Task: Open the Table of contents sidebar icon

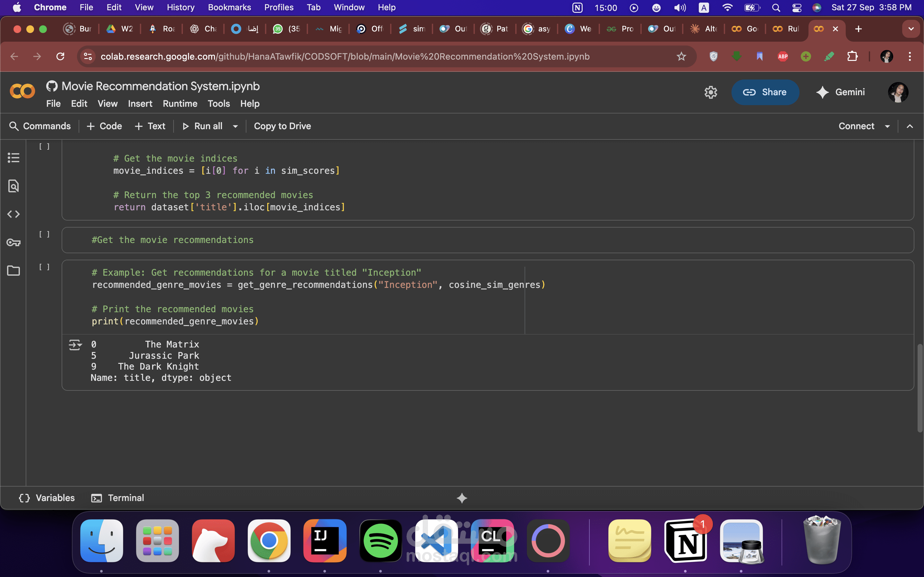Action: click(13, 158)
